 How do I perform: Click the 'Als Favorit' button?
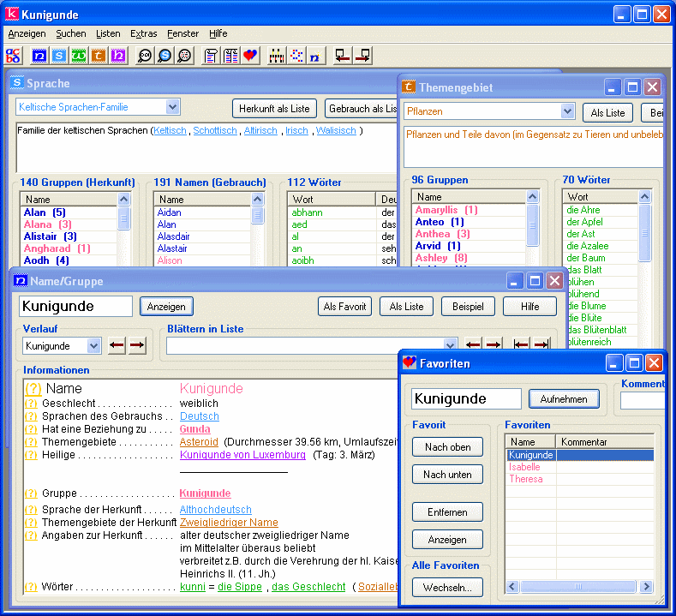344,307
